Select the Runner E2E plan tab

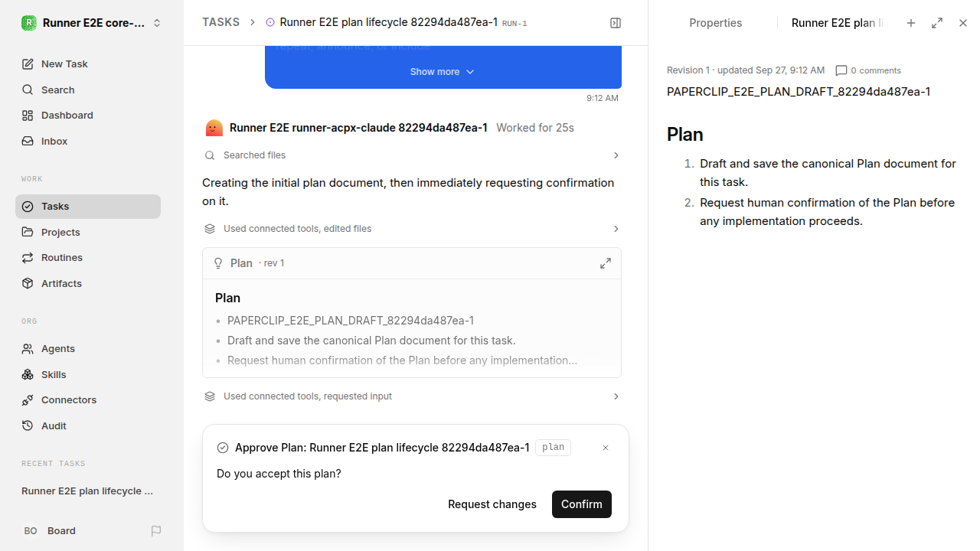[837, 23]
